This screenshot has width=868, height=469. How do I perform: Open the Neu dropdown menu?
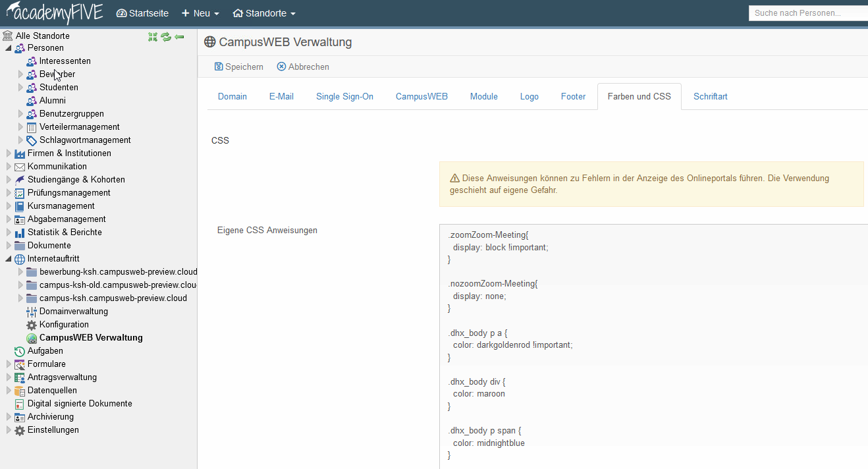(200, 13)
